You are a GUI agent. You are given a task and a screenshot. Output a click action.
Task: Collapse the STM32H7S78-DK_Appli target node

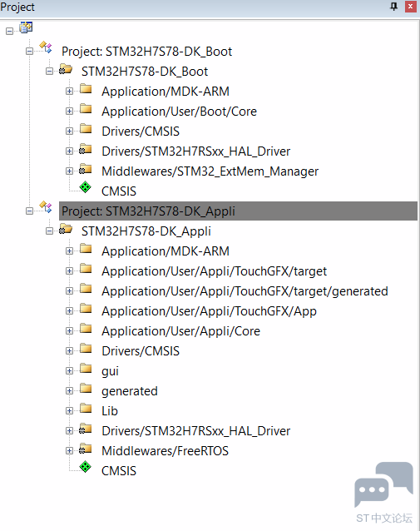pyautogui.click(x=49, y=231)
